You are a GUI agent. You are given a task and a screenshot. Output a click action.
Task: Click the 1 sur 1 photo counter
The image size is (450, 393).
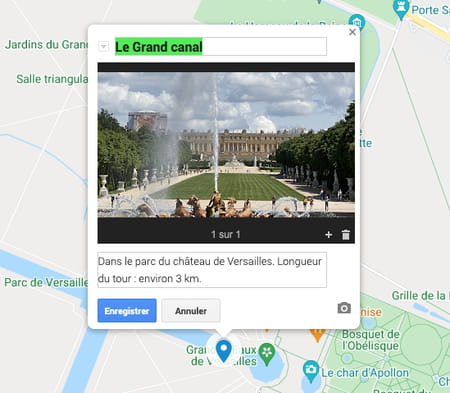pos(226,235)
